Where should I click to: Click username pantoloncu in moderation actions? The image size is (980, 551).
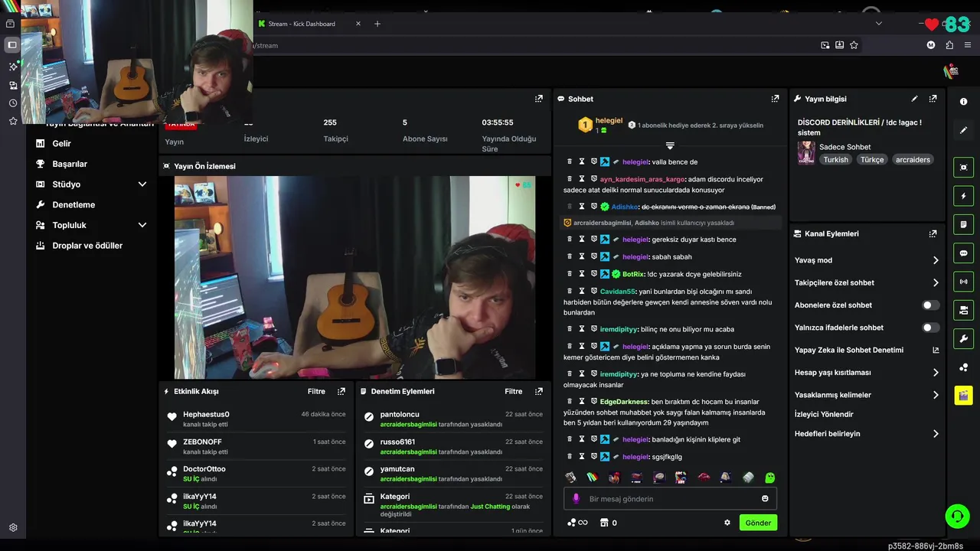pyautogui.click(x=400, y=414)
